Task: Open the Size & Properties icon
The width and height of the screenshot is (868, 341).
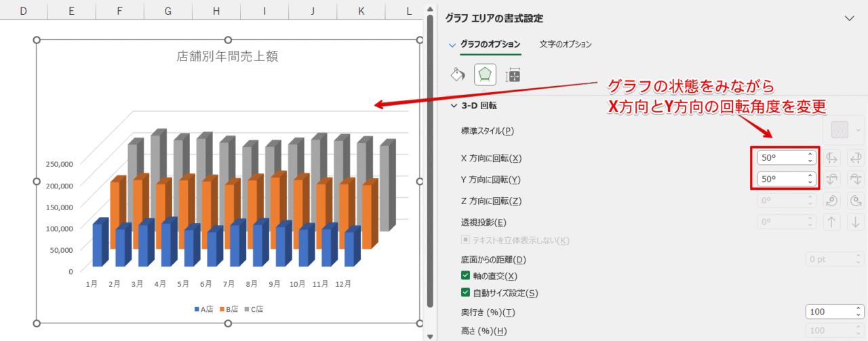Action: coord(513,75)
